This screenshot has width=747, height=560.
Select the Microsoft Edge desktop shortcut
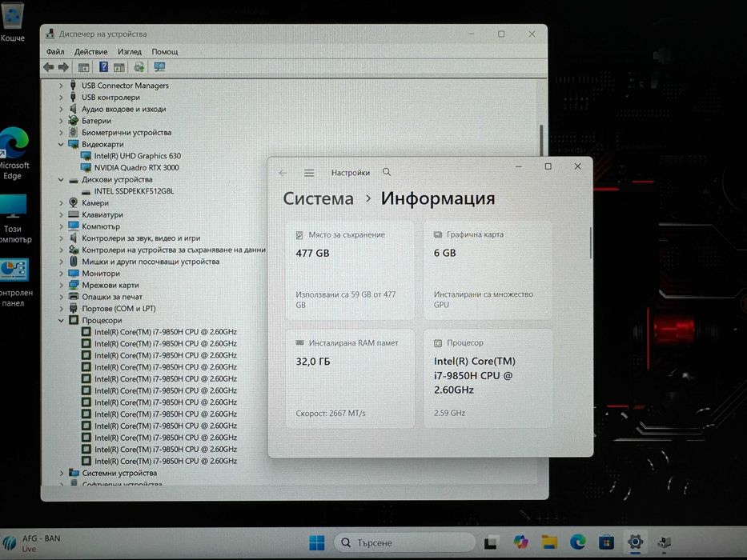coord(14,154)
